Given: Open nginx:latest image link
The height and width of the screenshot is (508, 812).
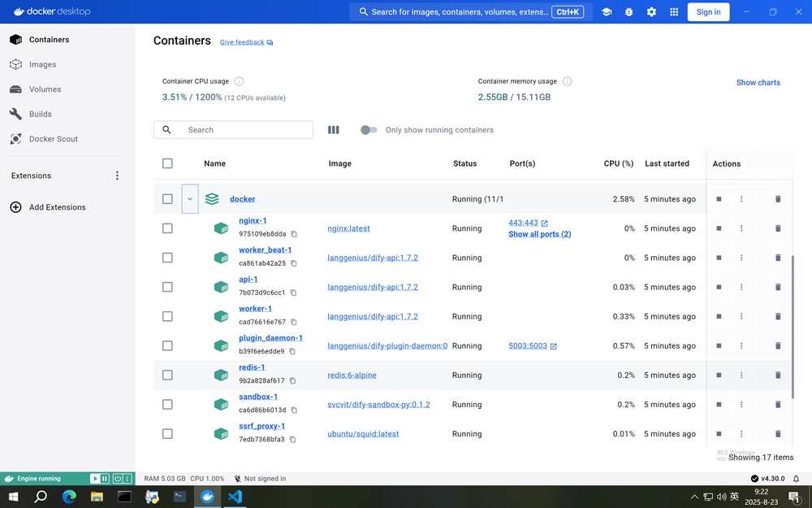Looking at the screenshot, I should click(x=348, y=228).
